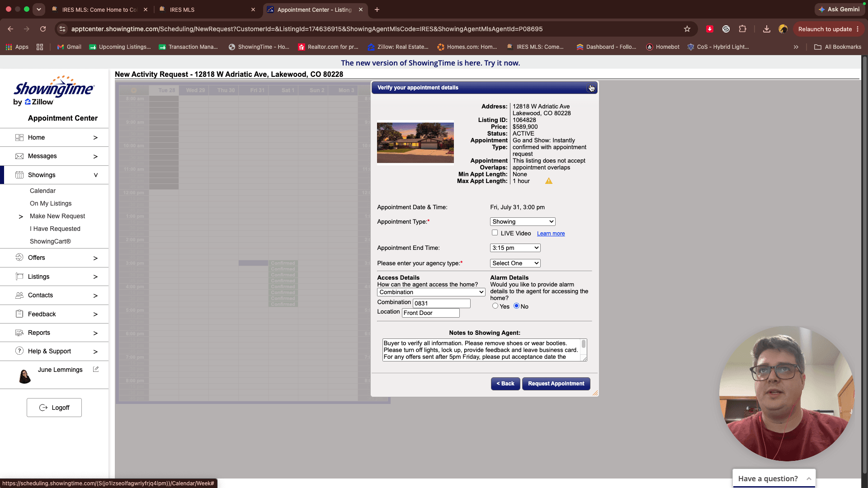Click the listing house photo thumbnail
The width and height of the screenshot is (868, 488).
coord(415,143)
